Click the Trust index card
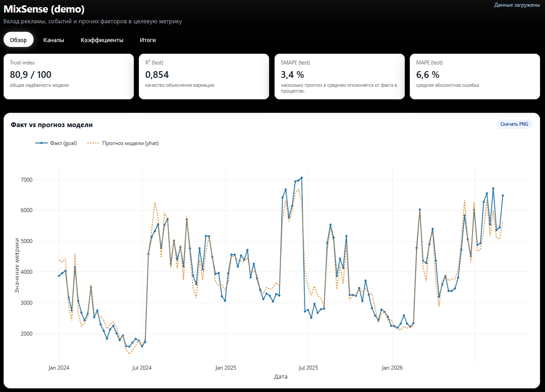The width and height of the screenshot is (545, 392). click(x=69, y=77)
